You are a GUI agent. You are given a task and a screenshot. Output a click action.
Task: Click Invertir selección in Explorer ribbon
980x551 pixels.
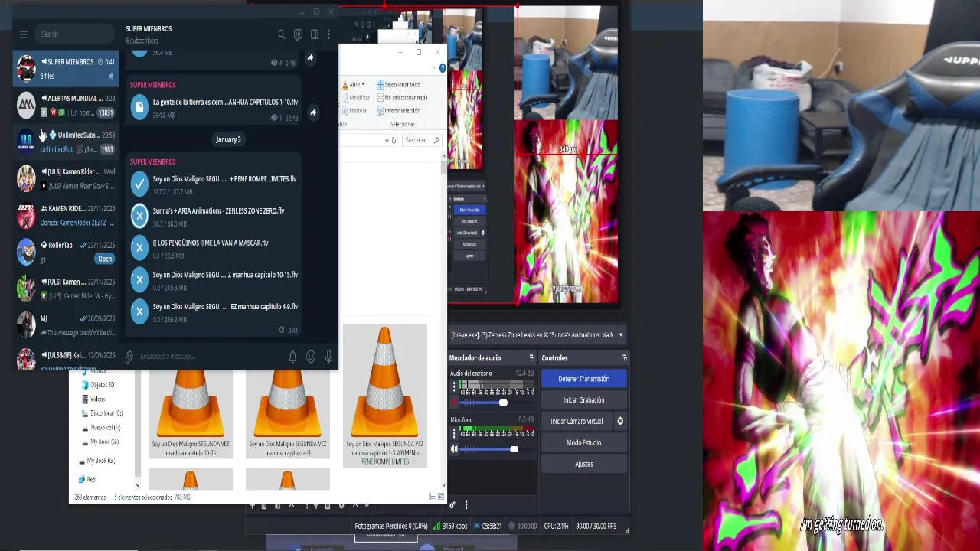tap(397, 111)
